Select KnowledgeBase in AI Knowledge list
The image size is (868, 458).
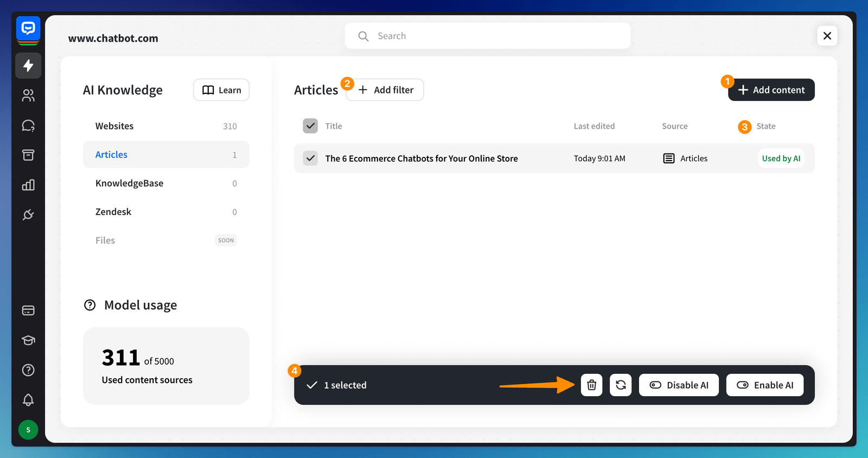[x=129, y=183]
